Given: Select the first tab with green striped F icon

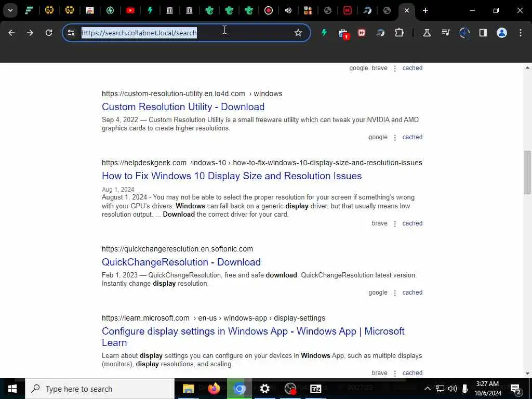Looking at the screenshot, I should coord(29,10).
